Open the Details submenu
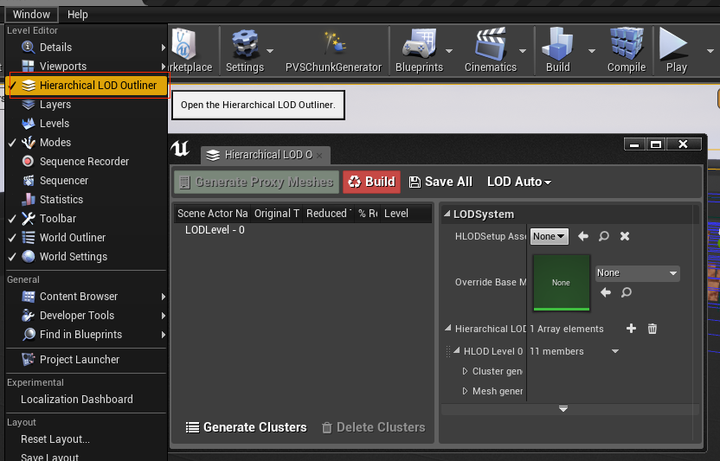The height and width of the screenshot is (461, 720). (x=86, y=47)
